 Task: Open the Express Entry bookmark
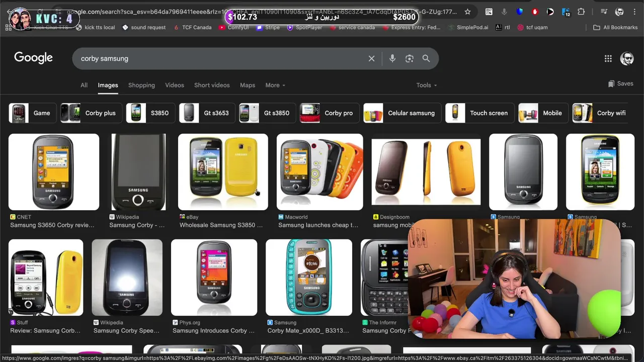411,27
